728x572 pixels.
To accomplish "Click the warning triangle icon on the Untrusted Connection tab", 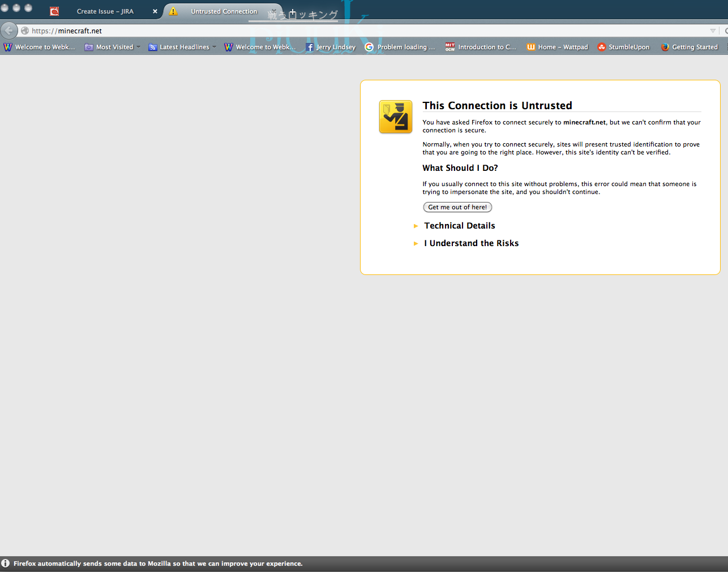I will (x=173, y=11).
